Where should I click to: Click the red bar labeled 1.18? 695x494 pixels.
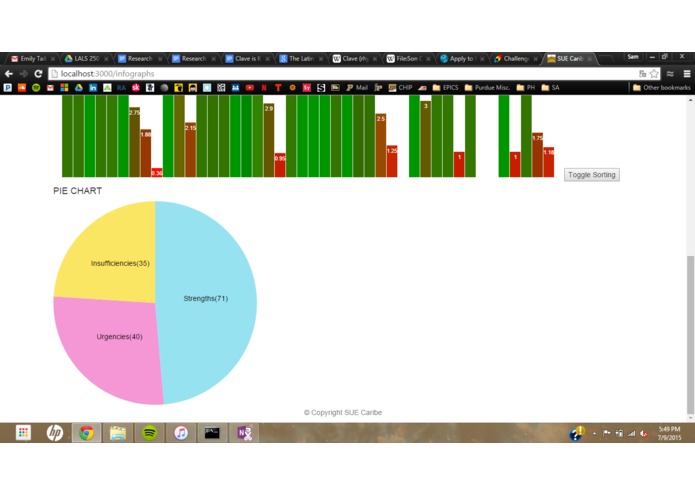pyautogui.click(x=549, y=162)
